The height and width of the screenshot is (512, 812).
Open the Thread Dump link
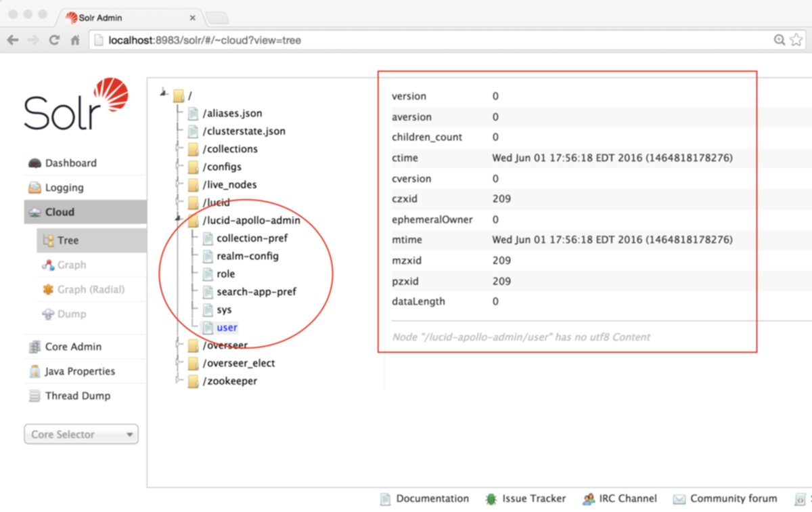(x=78, y=396)
